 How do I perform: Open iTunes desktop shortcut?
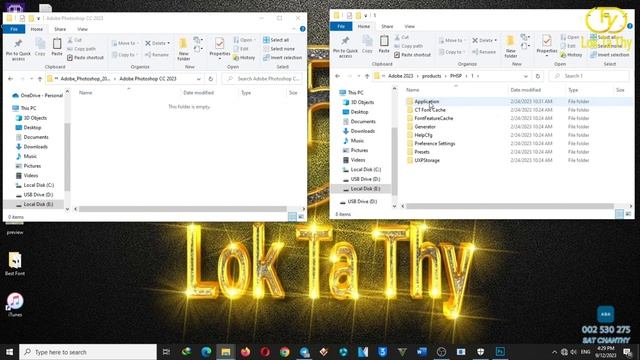point(15,304)
